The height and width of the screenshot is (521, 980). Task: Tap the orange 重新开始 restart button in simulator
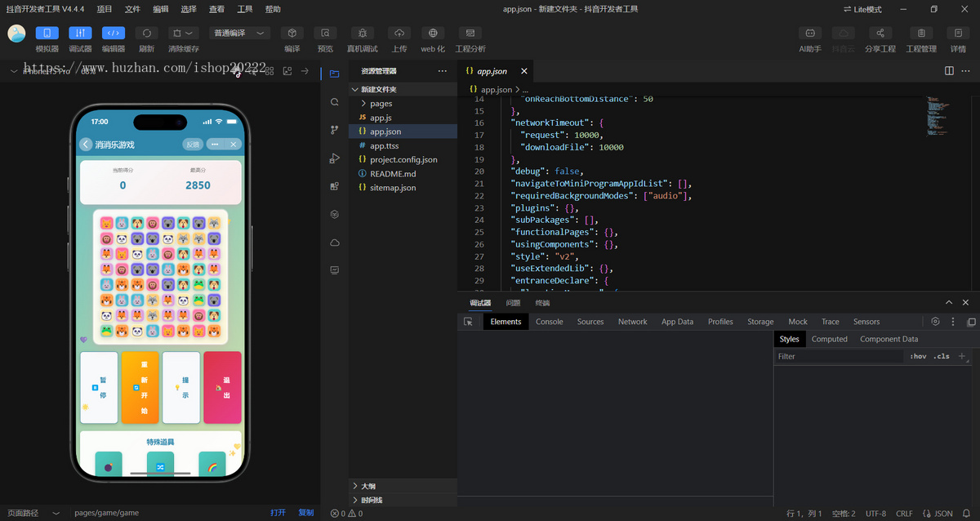140,387
